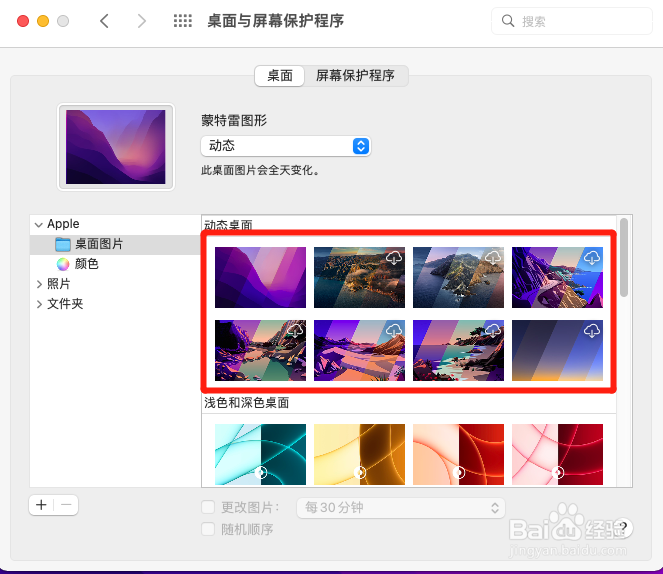Viewport: 663px width, 574px height.
Task: Add a folder with plus button
Action: pyautogui.click(x=41, y=505)
